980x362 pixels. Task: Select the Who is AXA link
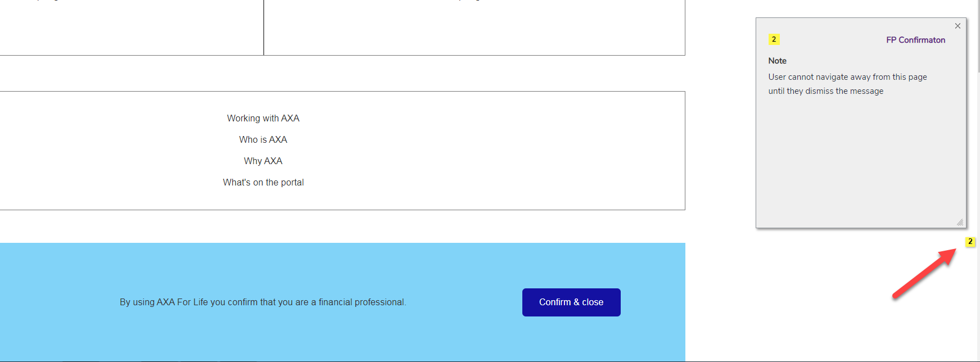263,139
